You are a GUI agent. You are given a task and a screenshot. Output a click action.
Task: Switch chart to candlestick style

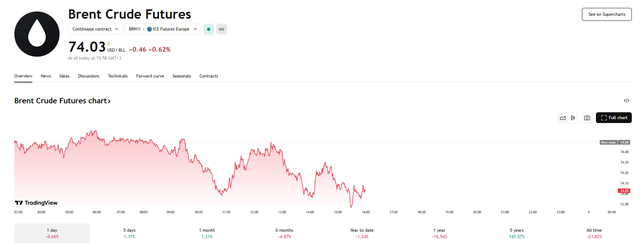573,118
